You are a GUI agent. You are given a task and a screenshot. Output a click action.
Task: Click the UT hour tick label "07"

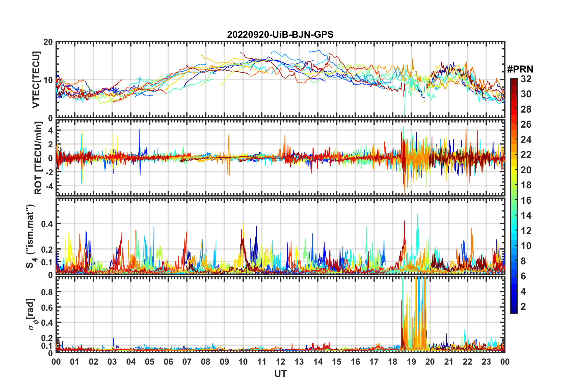click(x=187, y=362)
